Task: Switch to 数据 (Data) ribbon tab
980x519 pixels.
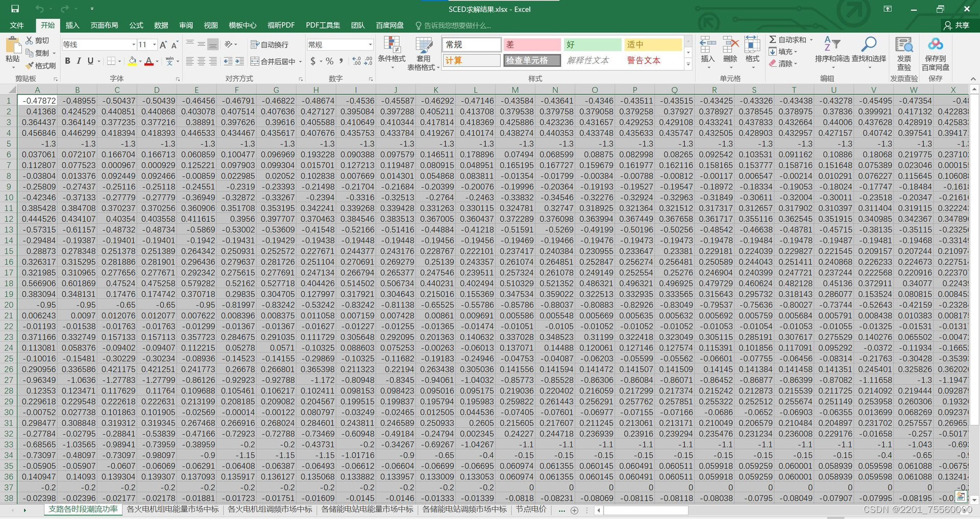Action: pos(161,25)
